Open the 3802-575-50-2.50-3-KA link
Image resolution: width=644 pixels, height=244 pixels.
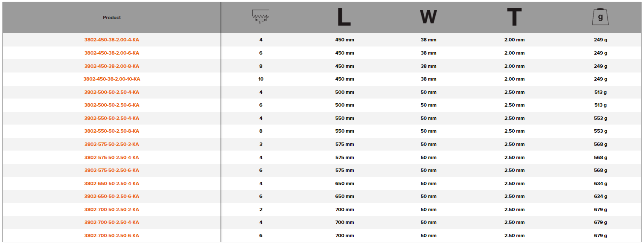point(112,145)
